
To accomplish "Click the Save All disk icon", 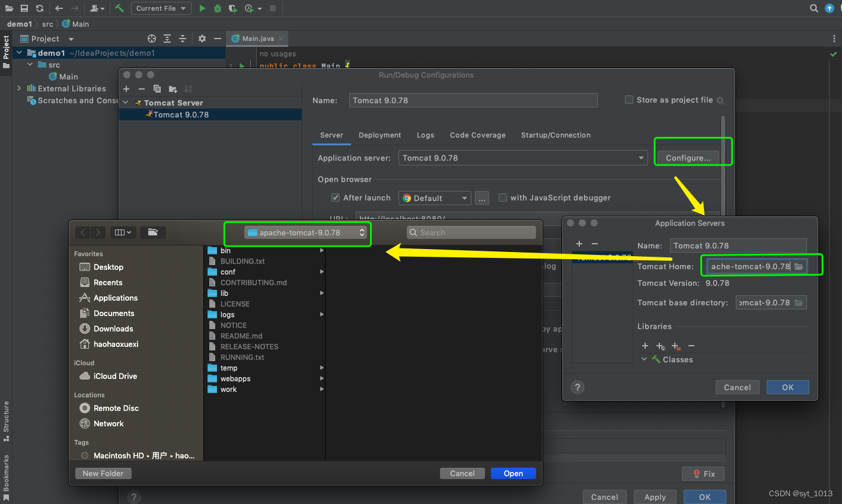I will [24, 8].
